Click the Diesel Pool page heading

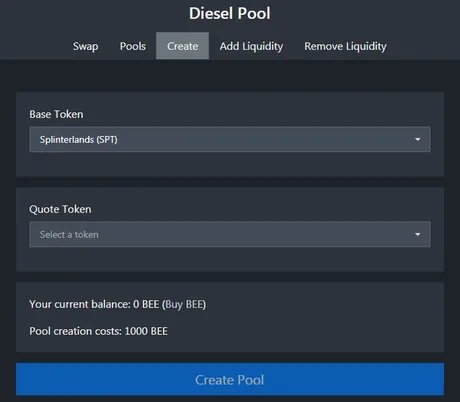[230, 14]
